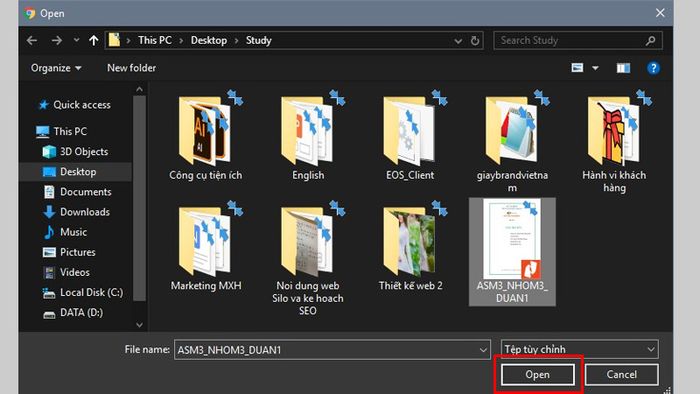The image size is (700, 394).
Task: Refresh the Study folder view
Action: click(475, 41)
